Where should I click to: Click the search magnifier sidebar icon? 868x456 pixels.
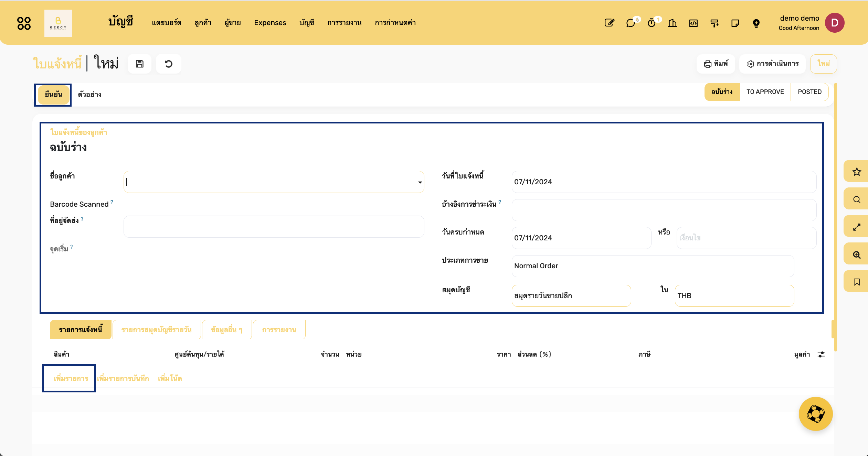[x=857, y=199]
